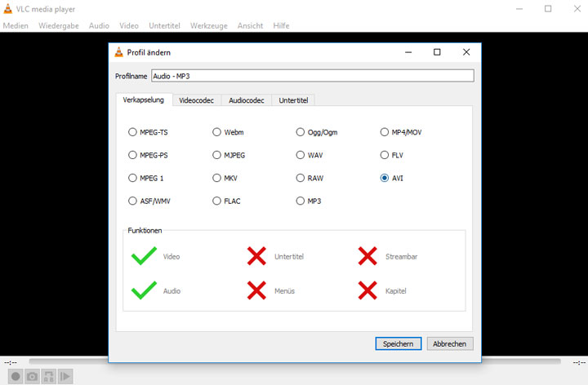Open the Medien menu
This screenshot has width=588, height=385.
pyautogui.click(x=16, y=26)
